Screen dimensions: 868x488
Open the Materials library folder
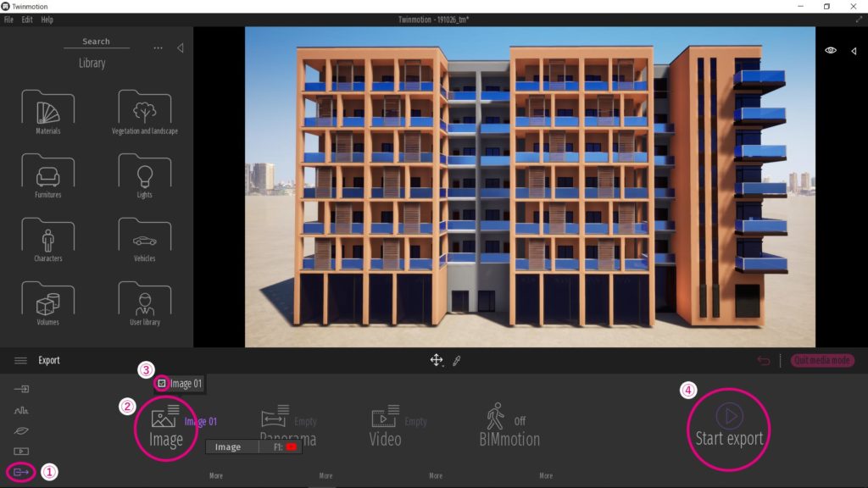click(47, 112)
